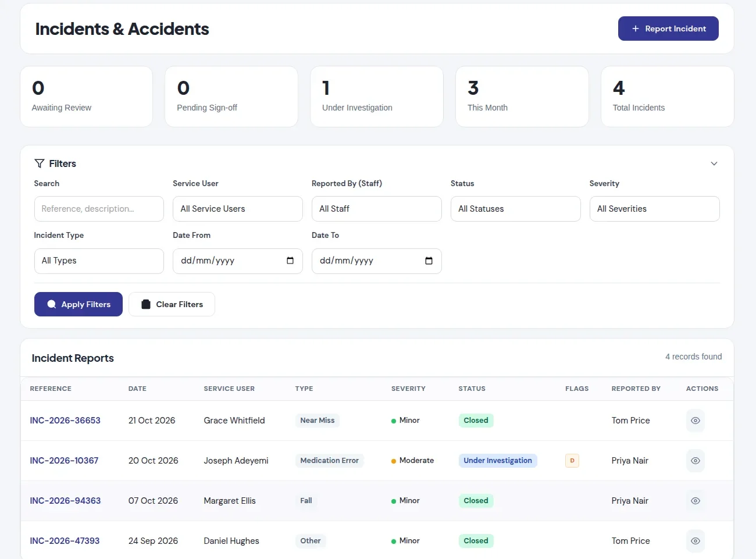This screenshot has height=559, width=756.
Task: Click the Other type tag
Action: (311, 541)
